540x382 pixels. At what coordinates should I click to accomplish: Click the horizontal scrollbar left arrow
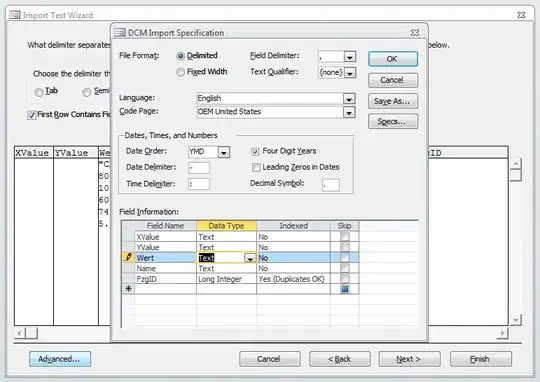click(20, 333)
